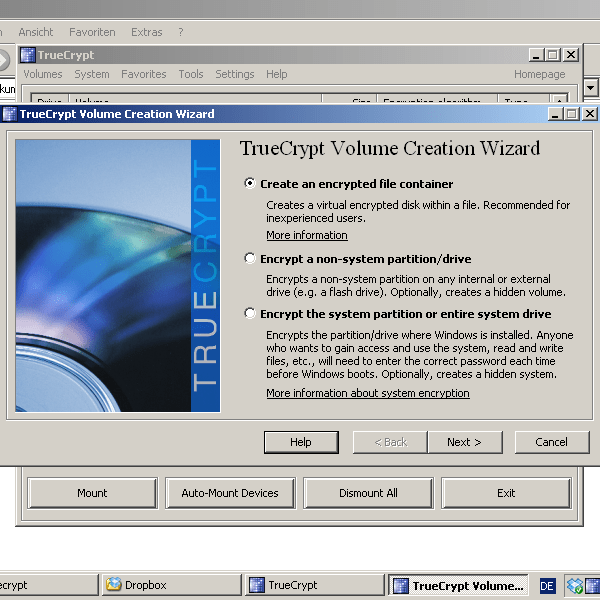Switch to Dropbox taskbar button
The image size is (600, 600).
click(172, 585)
